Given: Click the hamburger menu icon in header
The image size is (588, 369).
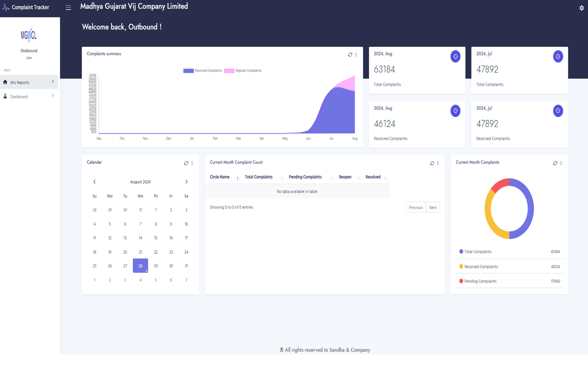Looking at the screenshot, I should (x=68, y=8).
